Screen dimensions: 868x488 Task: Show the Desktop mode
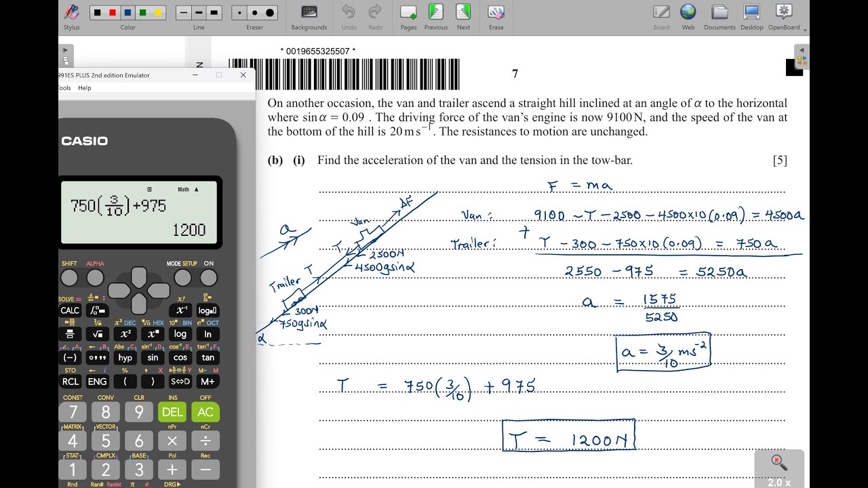751,17
